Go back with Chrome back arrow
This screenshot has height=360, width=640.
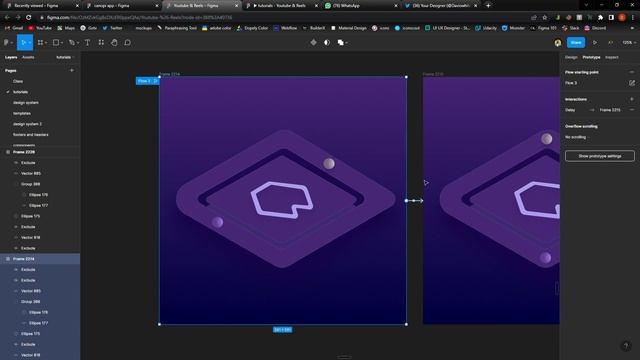coord(7,18)
